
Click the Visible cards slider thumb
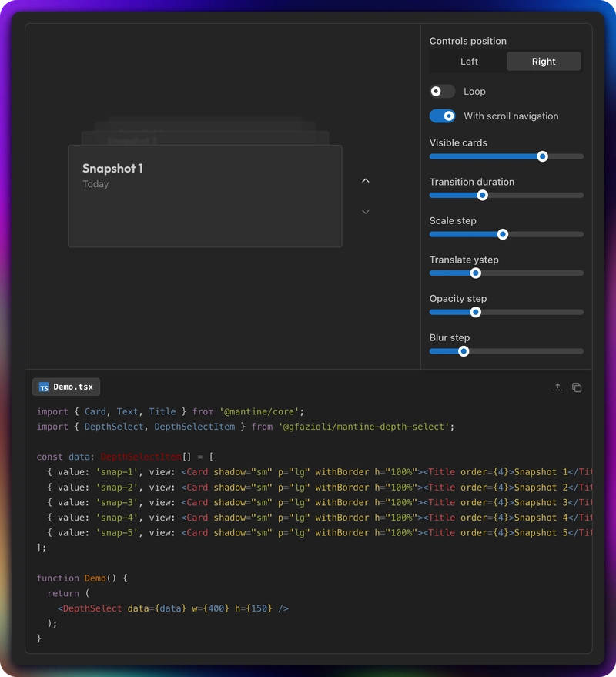coord(543,156)
